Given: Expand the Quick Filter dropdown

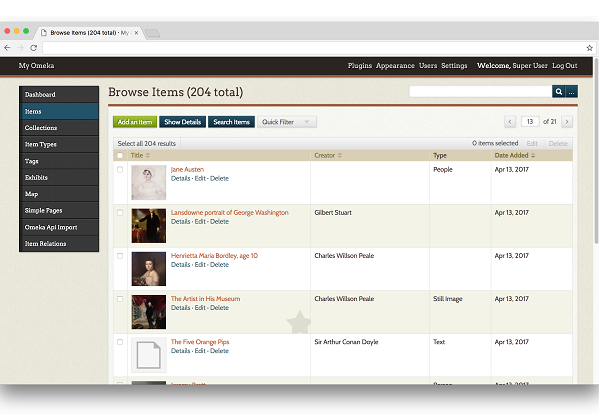Looking at the screenshot, I should click(287, 122).
